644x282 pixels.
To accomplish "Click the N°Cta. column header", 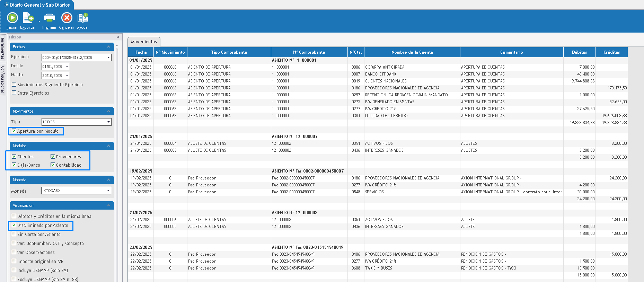I will pyautogui.click(x=356, y=52).
